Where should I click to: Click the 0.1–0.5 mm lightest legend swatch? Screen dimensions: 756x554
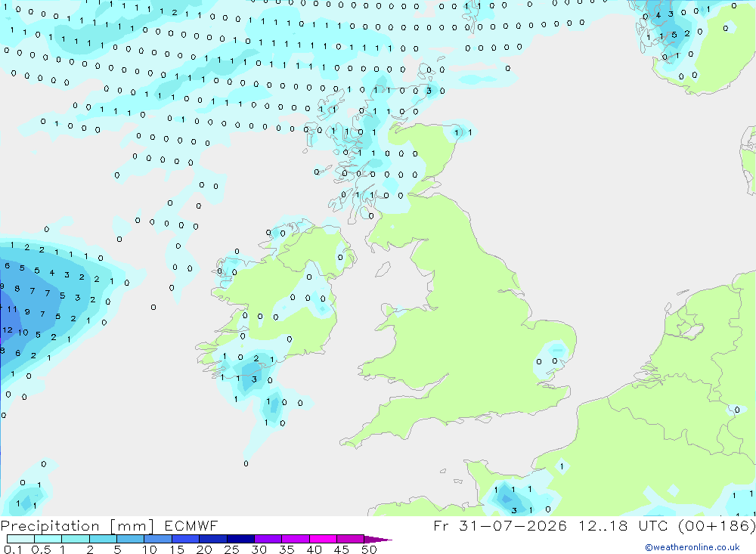point(20,539)
